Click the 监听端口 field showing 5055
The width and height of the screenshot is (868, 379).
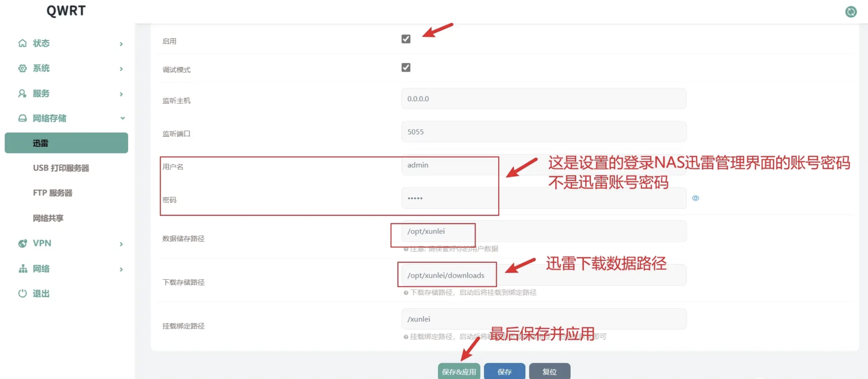click(543, 132)
